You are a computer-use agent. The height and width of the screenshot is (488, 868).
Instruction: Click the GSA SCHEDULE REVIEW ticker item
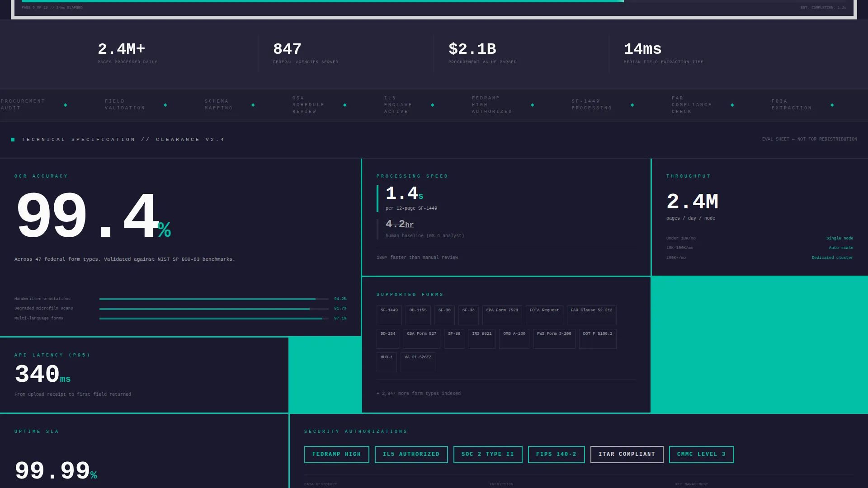(308, 105)
